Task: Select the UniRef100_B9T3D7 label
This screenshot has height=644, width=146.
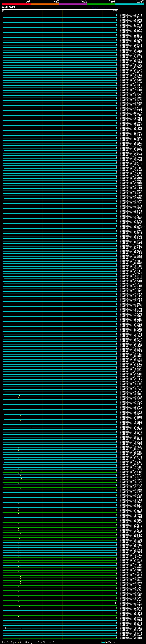Action: tap(131, 565)
